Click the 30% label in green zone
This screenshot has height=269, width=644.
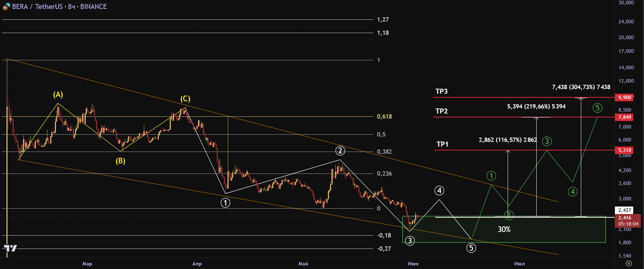click(504, 229)
